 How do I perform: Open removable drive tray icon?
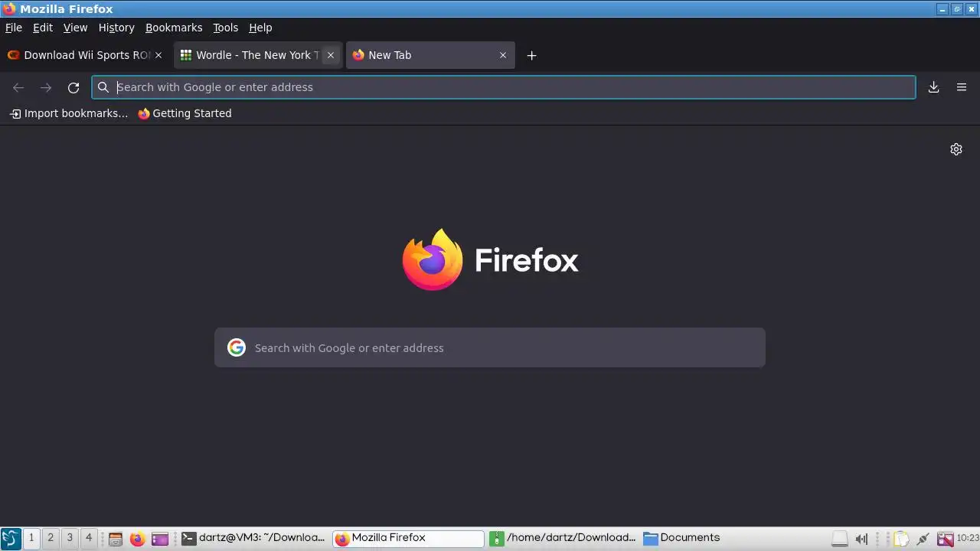point(840,539)
